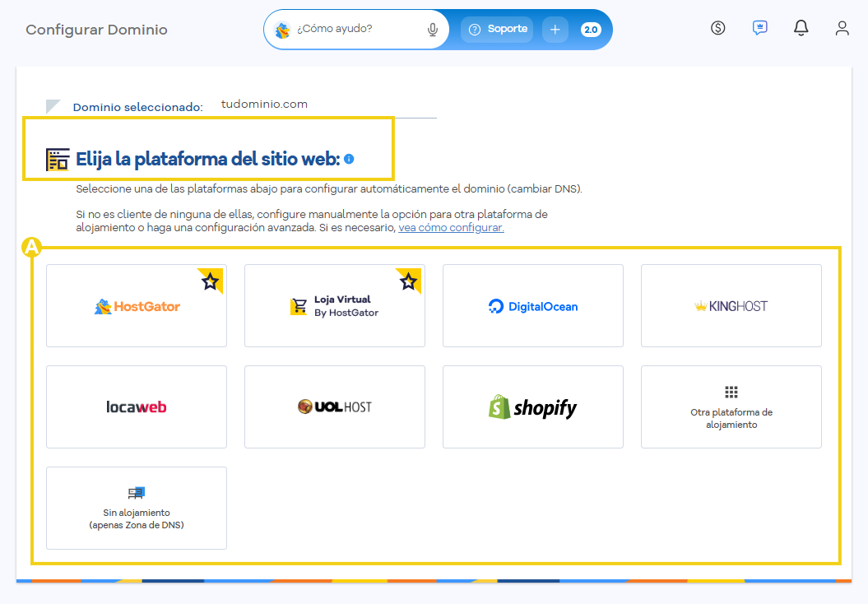The image size is (868, 604).
Task: Click the star badge on Loja Virtual card
Action: coord(409,281)
